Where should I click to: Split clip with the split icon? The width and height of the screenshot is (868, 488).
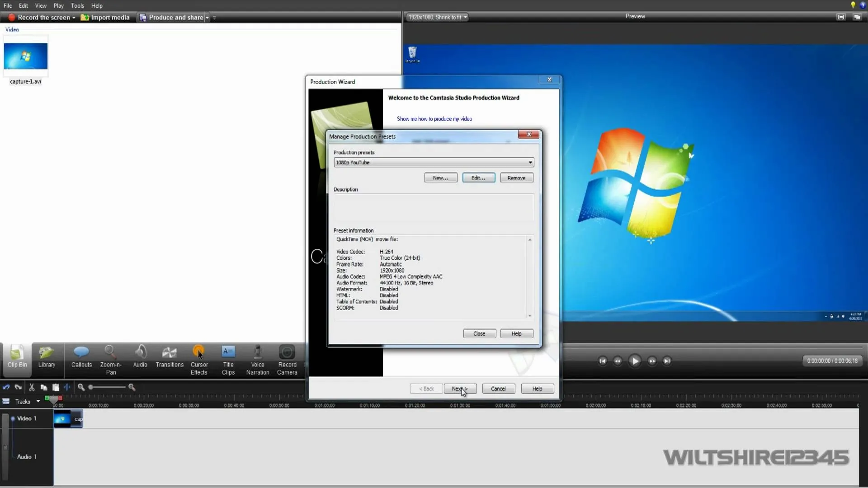tap(67, 387)
